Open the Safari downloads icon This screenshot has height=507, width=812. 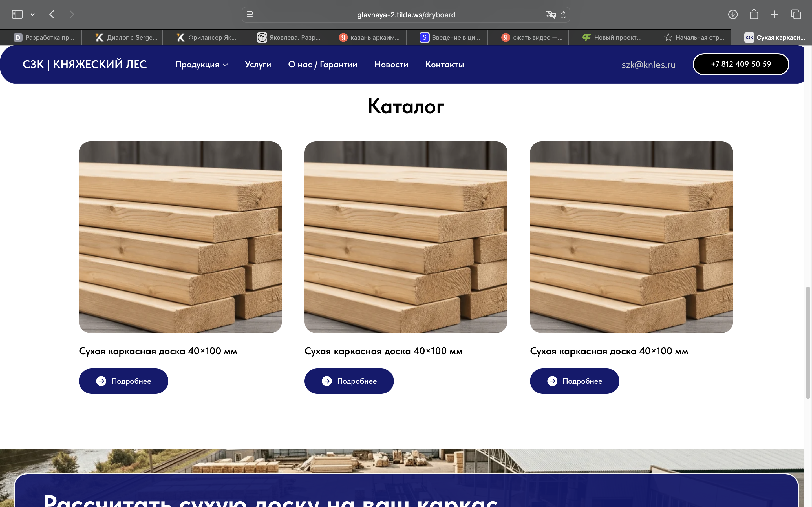click(x=733, y=14)
